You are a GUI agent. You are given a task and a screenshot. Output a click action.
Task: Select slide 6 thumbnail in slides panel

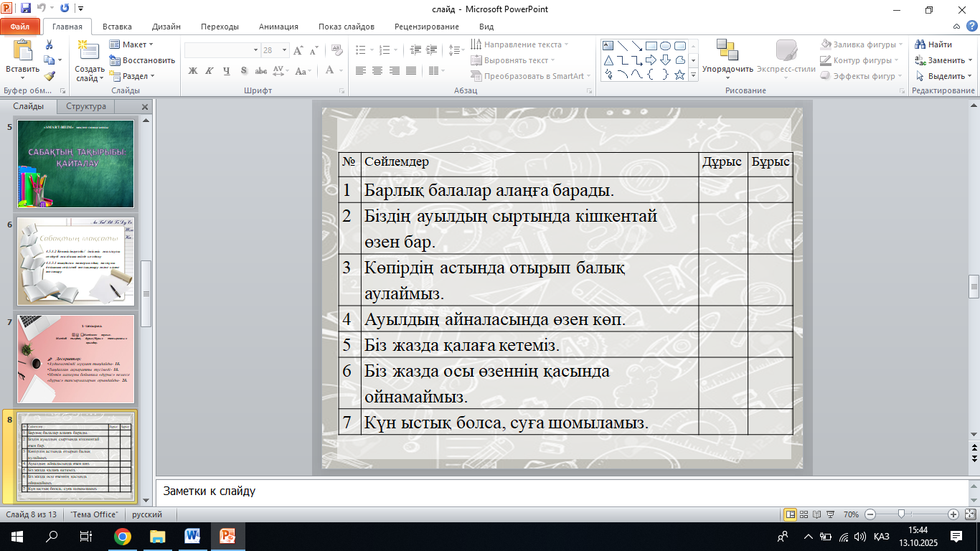coord(75,262)
